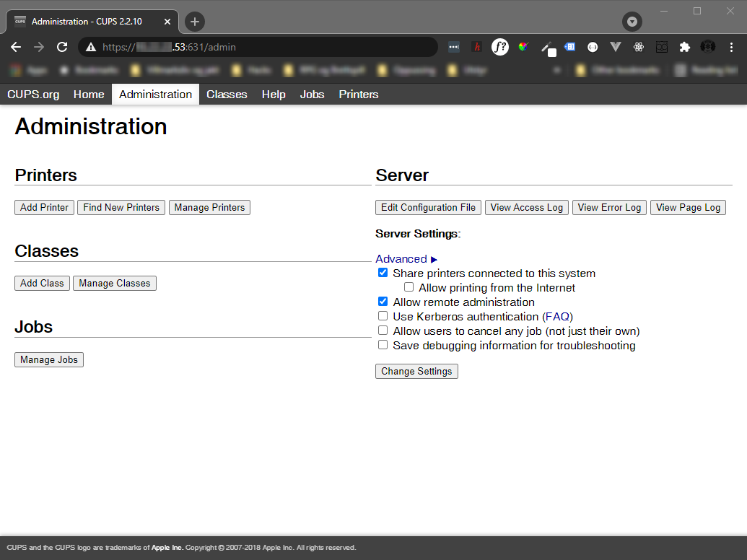Uncheck Allow remote administration

[383, 302]
